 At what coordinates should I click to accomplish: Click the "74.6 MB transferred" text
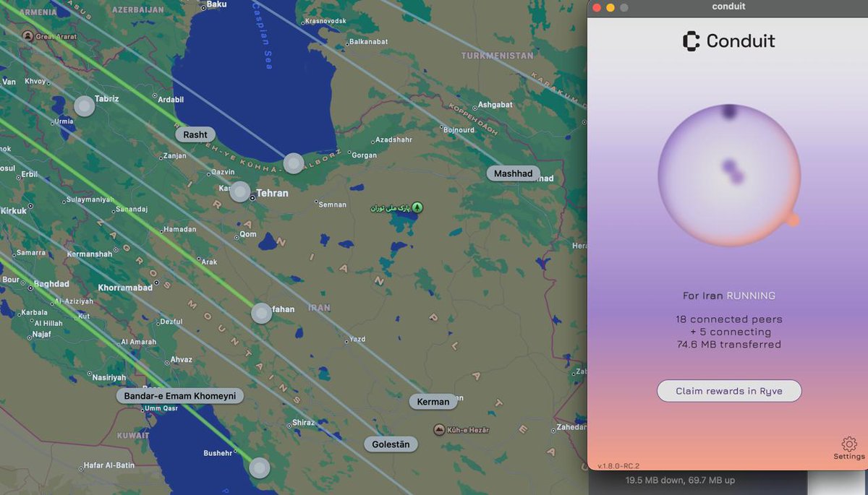coord(729,345)
